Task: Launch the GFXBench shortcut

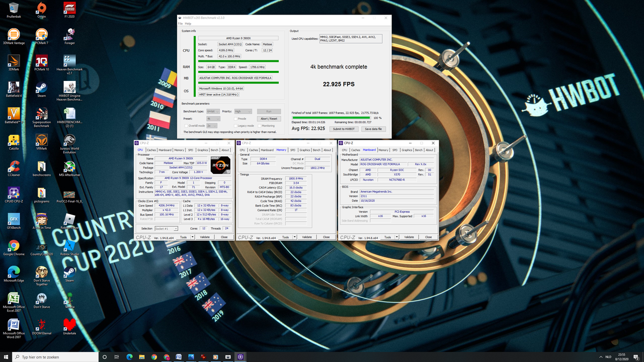Action: (14, 222)
